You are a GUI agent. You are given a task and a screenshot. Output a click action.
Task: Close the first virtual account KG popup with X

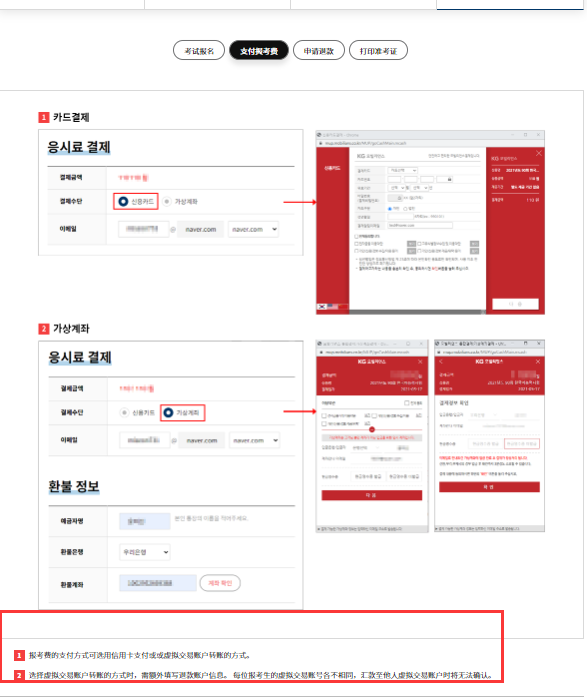tap(420, 362)
